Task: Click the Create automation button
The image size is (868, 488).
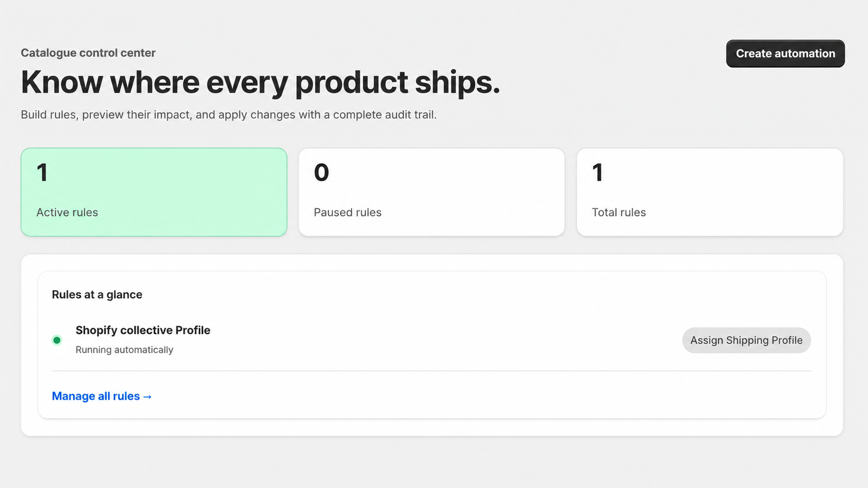Action: (785, 54)
